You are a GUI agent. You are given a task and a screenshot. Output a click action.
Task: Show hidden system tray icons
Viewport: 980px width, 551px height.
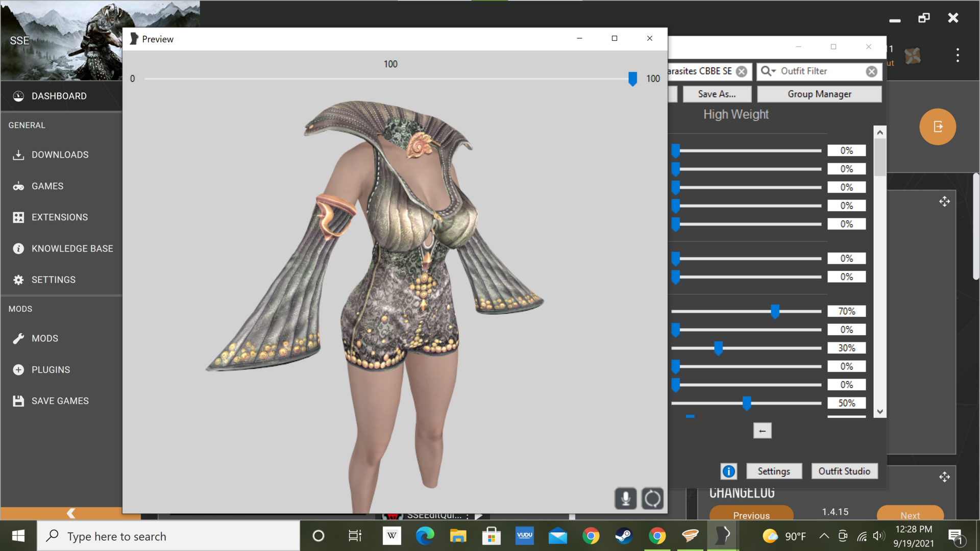pos(824,536)
